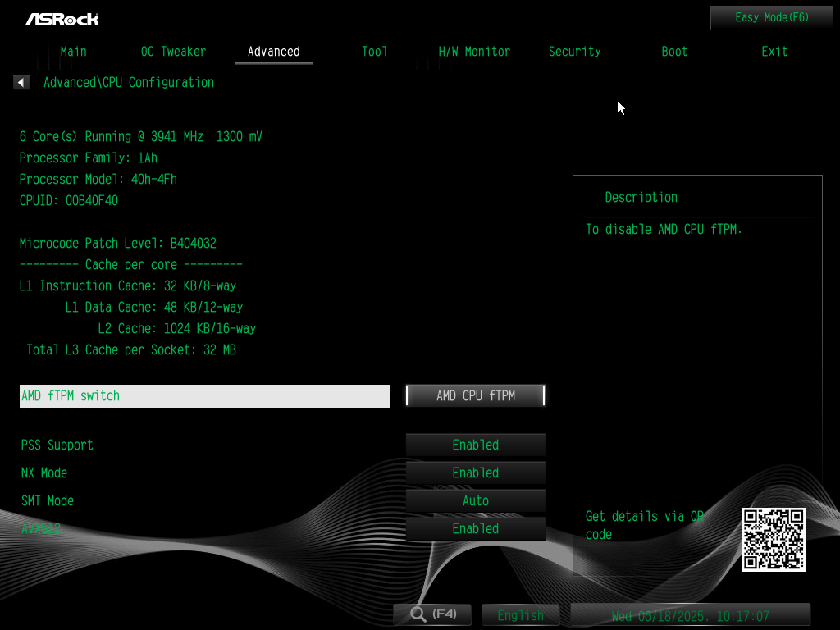840x630 pixels.
Task: Click L1 Instruction Cache: 32 KB/8-way
Action: (x=127, y=286)
